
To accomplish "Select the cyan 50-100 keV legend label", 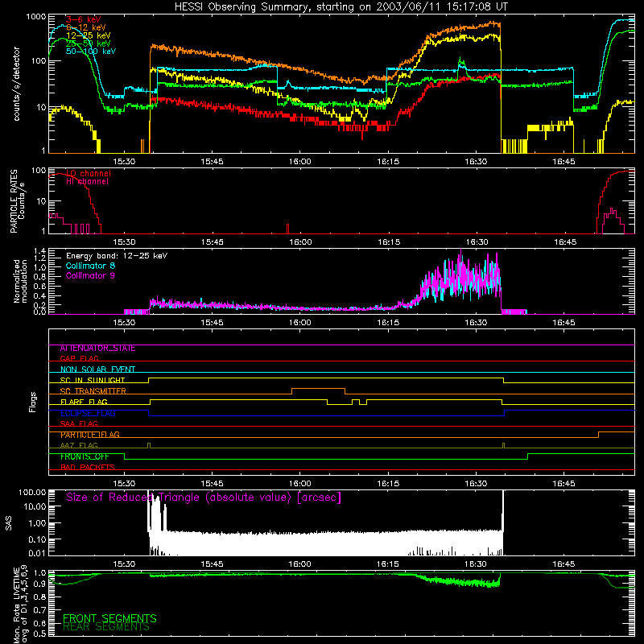I will click(x=91, y=52).
